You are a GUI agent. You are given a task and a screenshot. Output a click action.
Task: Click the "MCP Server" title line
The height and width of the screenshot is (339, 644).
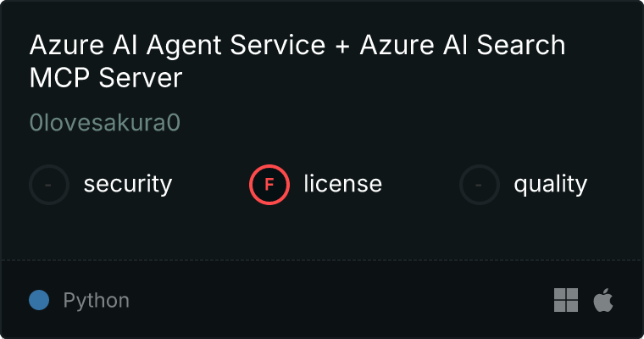point(106,78)
